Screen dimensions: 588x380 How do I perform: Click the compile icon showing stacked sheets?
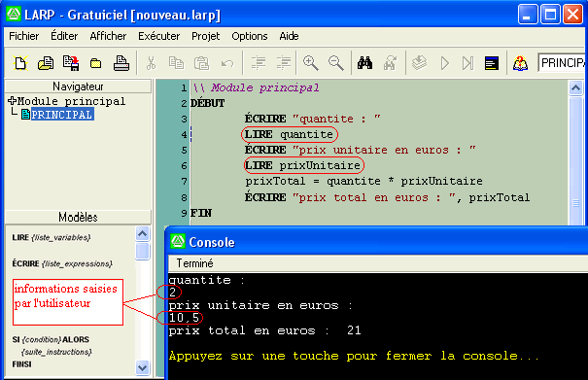(419, 63)
